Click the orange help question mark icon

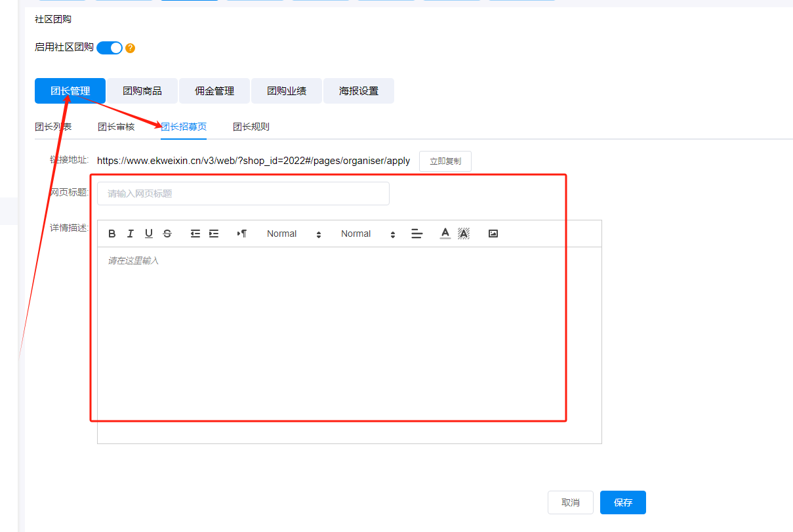coord(130,48)
